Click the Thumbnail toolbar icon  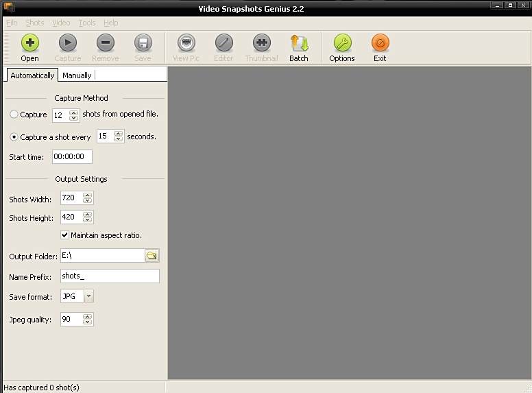(x=262, y=43)
